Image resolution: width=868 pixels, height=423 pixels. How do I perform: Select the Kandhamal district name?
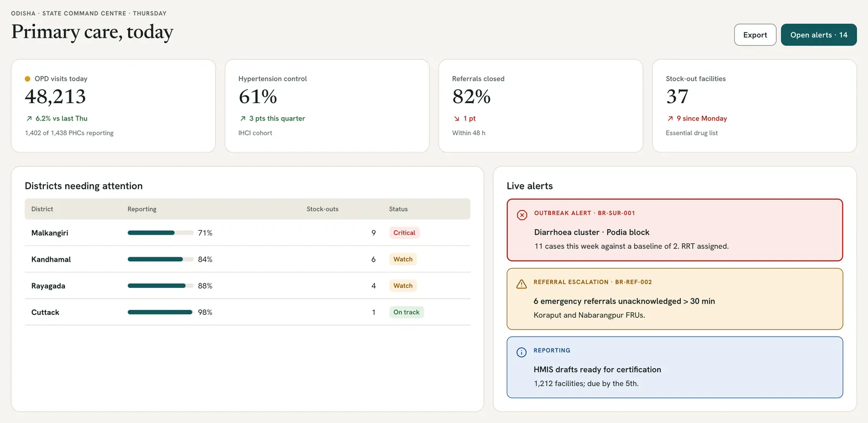point(51,260)
